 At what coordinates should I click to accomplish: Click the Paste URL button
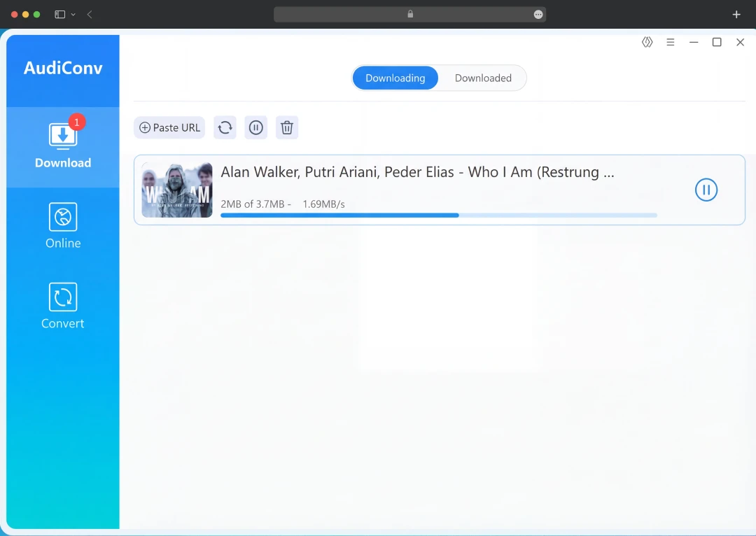[x=169, y=127]
